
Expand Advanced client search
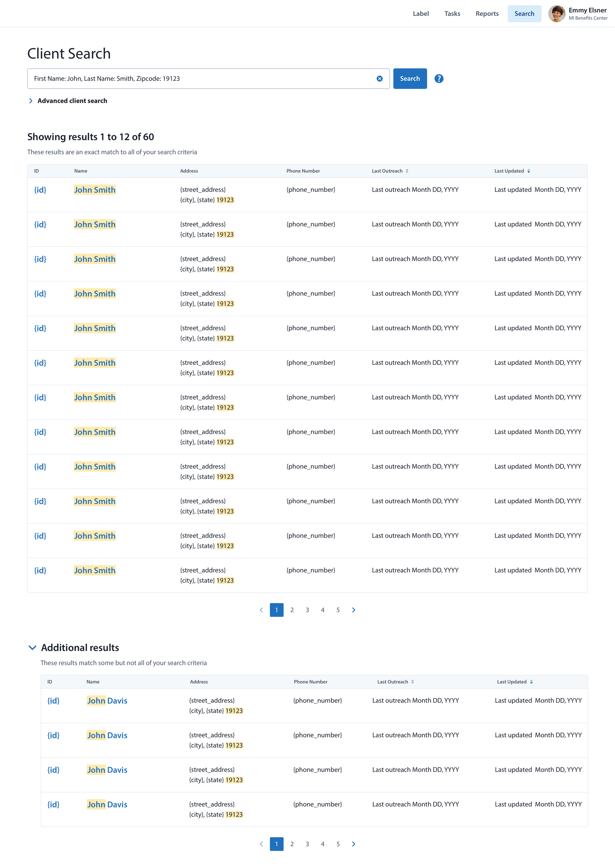[x=72, y=101]
